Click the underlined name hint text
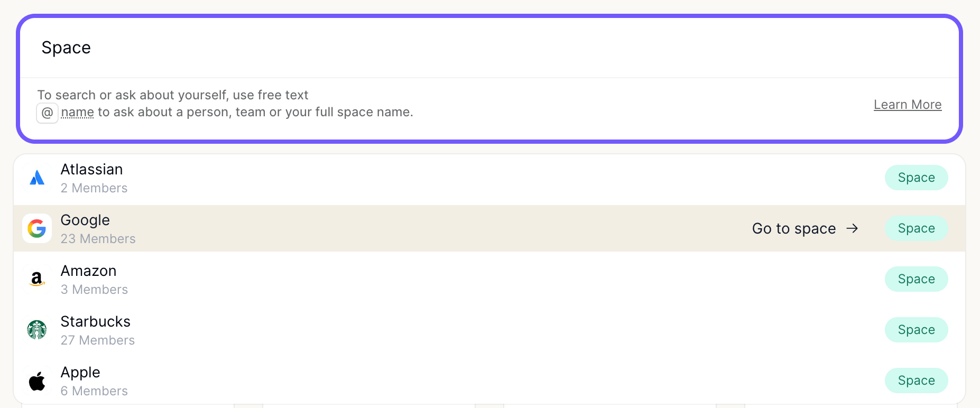 click(77, 112)
